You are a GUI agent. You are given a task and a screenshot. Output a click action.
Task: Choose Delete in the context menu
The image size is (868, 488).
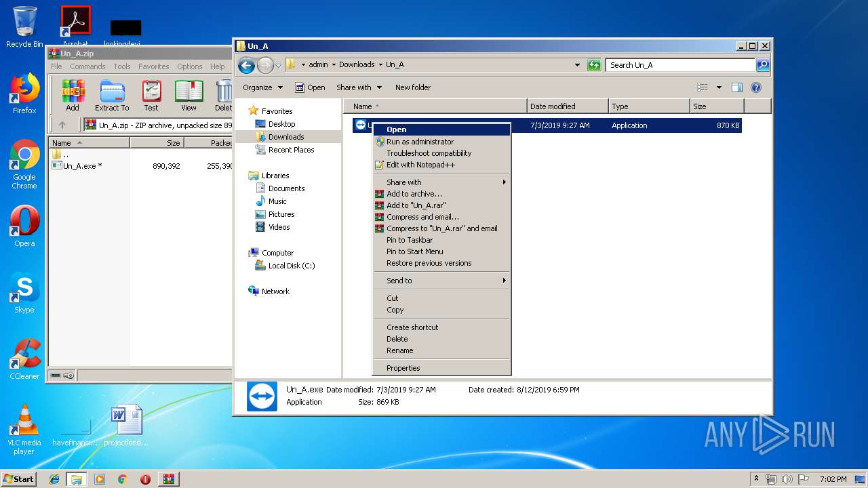tap(441, 339)
